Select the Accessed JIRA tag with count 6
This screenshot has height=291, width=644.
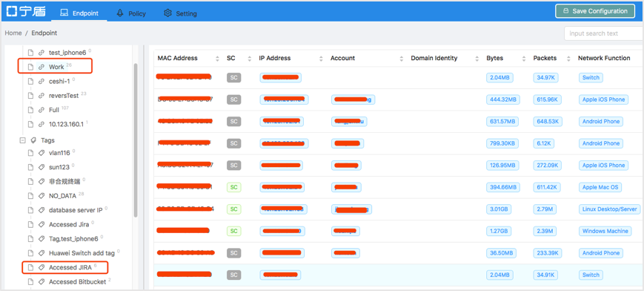[70, 267]
